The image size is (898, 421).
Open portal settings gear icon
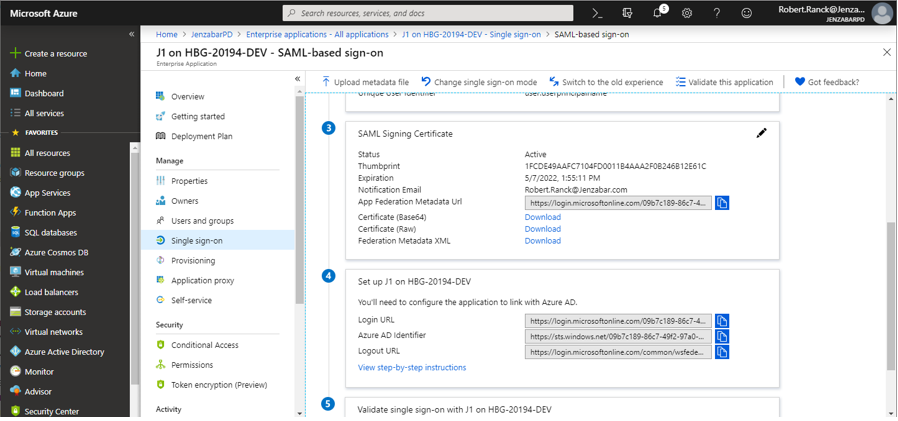coord(687,13)
